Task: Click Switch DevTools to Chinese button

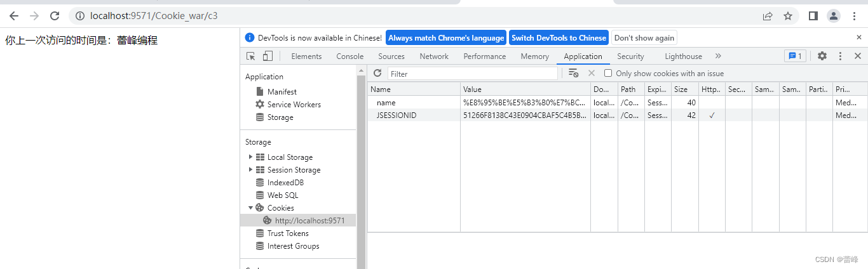Action: pos(559,38)
